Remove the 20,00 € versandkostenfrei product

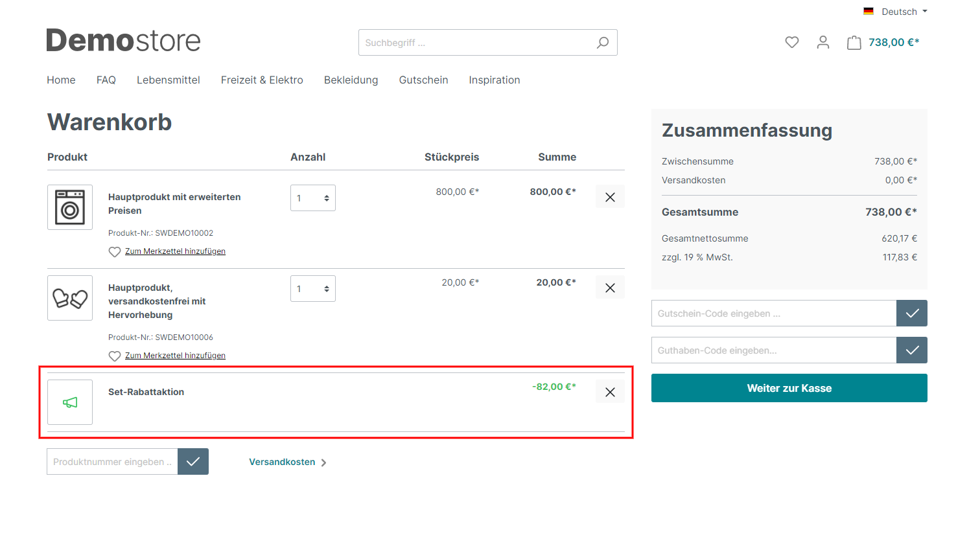(610, 288)
